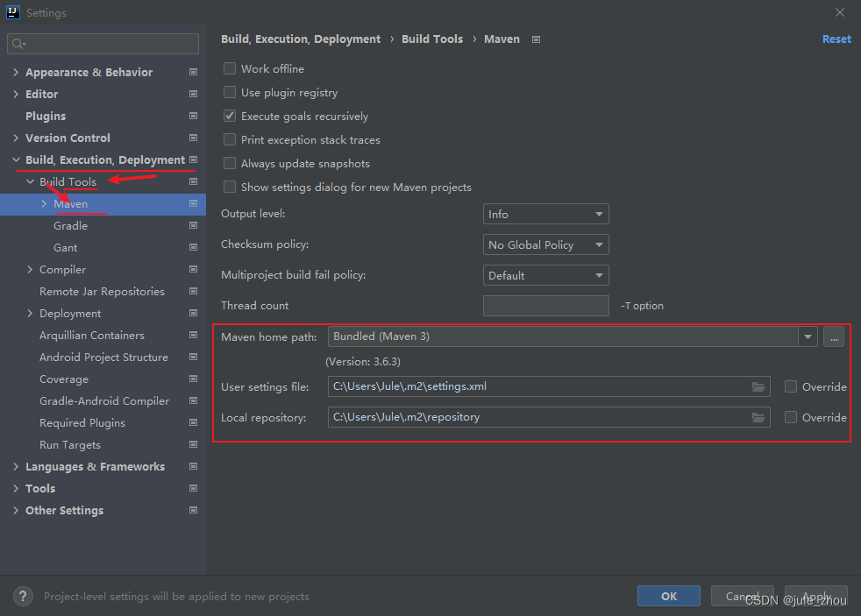Expand the Compiler tree node
861x616 pixels.
coord(30,269)
